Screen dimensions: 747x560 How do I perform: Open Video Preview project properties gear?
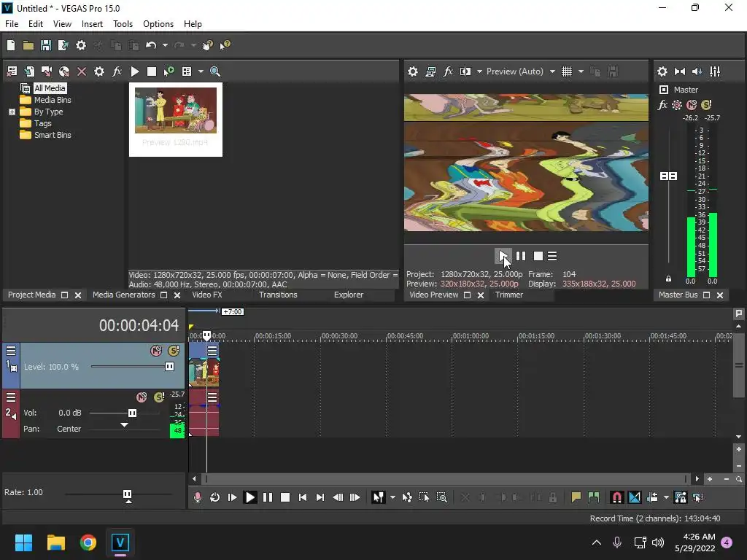pos(413,71)
